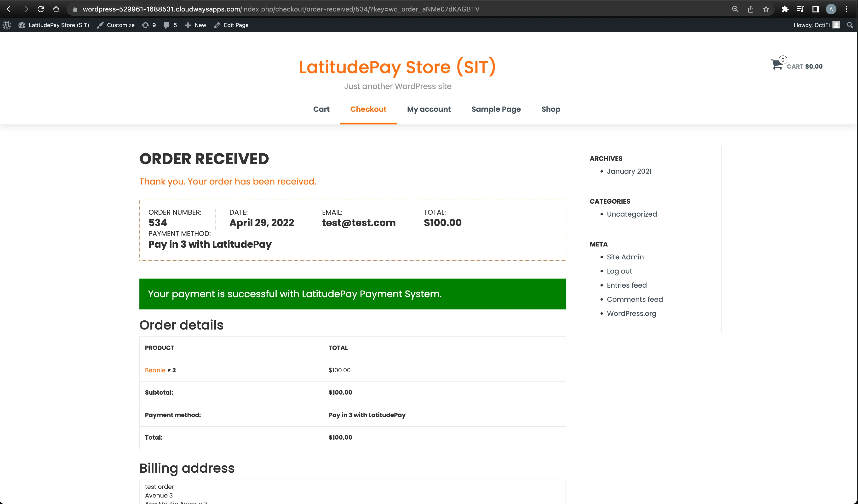Click the Site Admin link

625,257
